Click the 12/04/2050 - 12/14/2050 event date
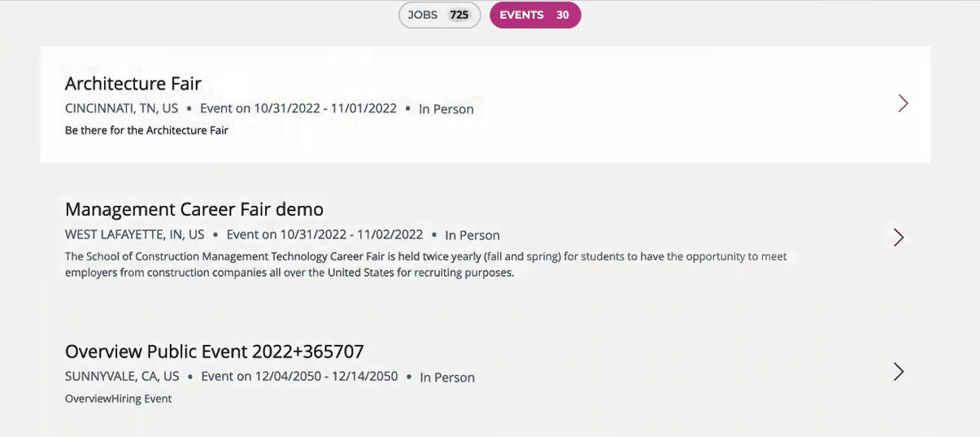This screenshot has width=980, height=437. tap(299, 376)
